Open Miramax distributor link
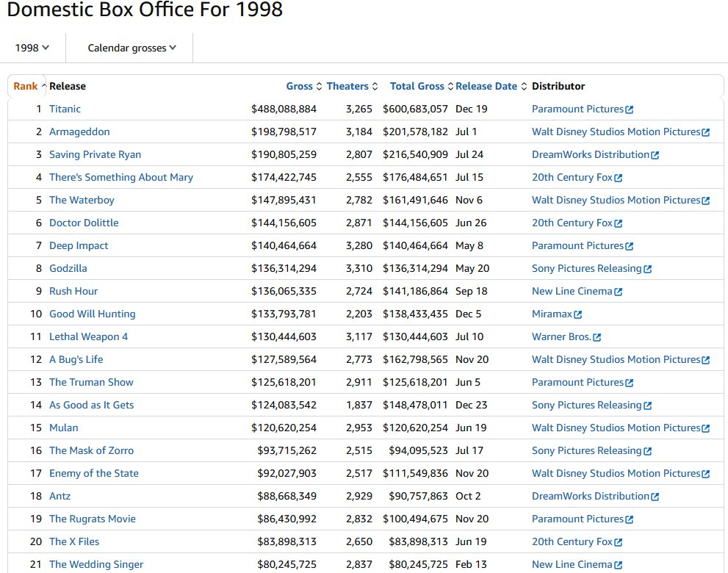Viewport: 728px width, 573px height. coord(552,314)
